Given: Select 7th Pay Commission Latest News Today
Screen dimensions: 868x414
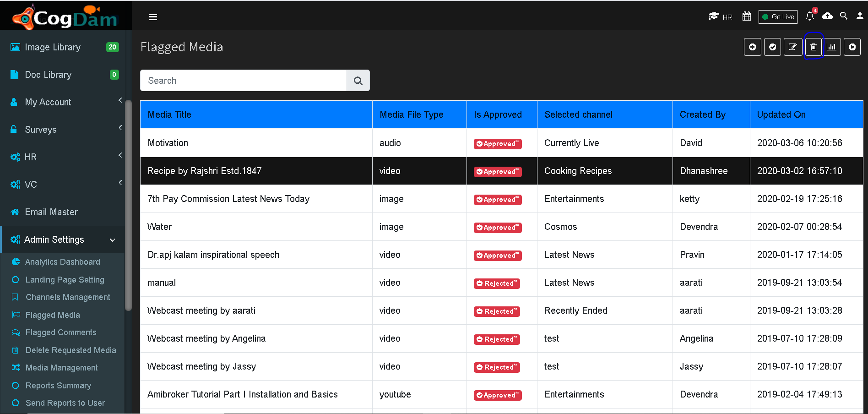Looking at the screenshot, I should (x=228, y=199).
